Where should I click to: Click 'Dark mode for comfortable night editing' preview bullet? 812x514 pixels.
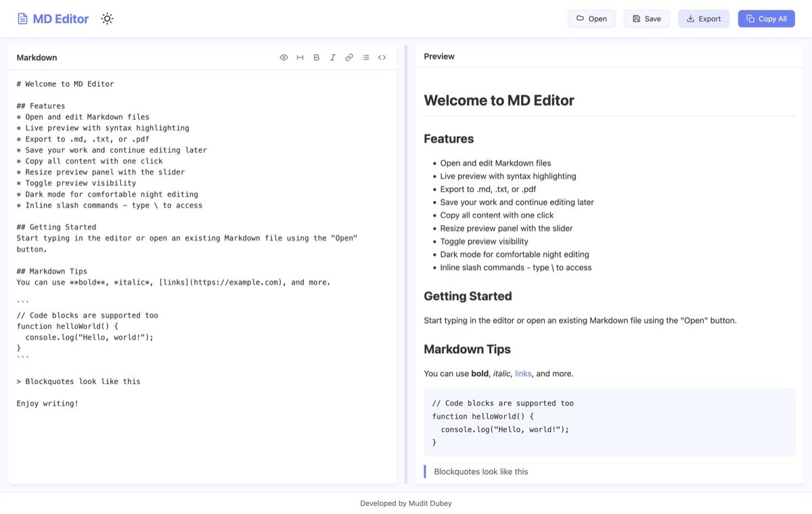point(515,254)
